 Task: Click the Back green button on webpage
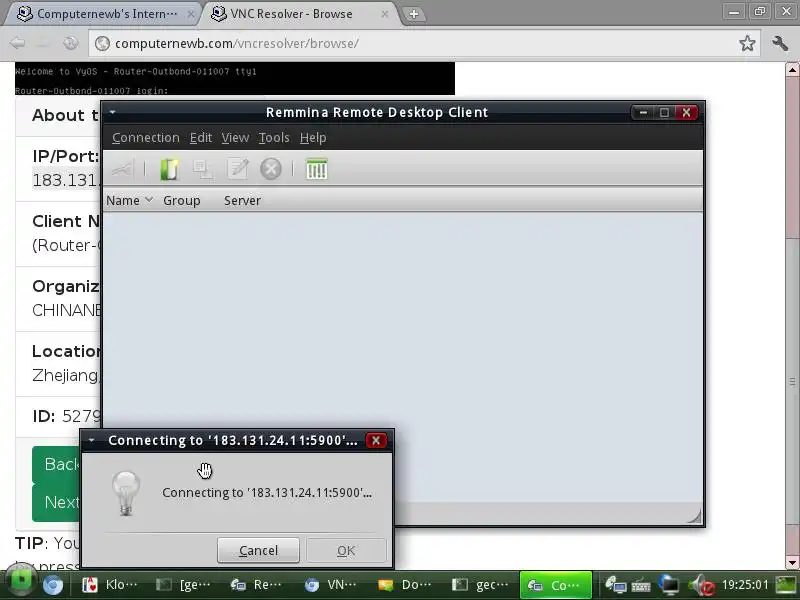coord(56,464)
